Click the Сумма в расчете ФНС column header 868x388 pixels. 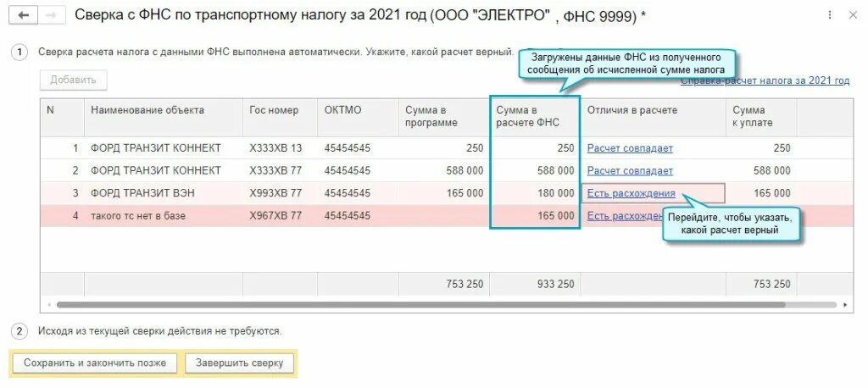coord(536,118)
